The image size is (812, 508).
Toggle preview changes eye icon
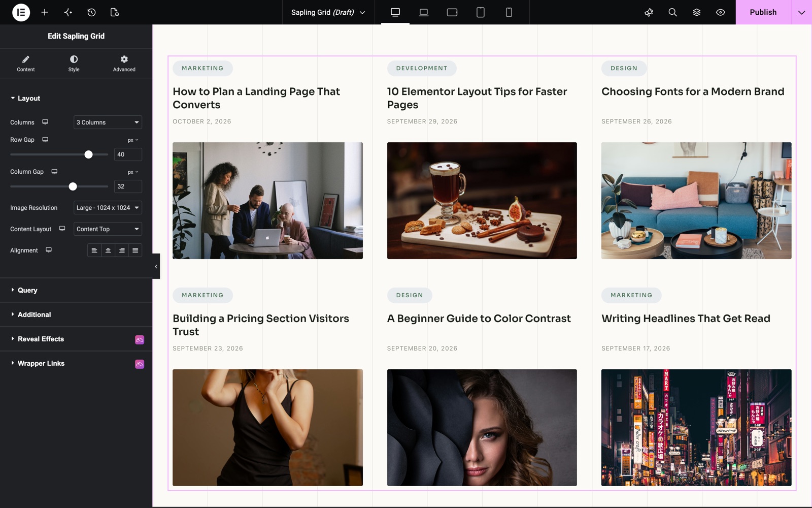click(720, 12)
